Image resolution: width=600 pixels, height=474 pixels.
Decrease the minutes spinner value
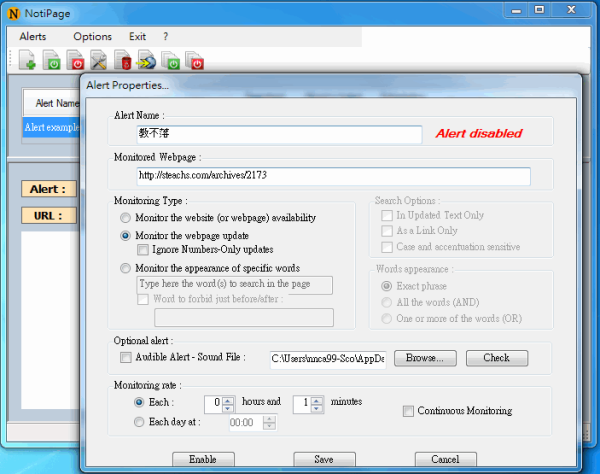317,408
